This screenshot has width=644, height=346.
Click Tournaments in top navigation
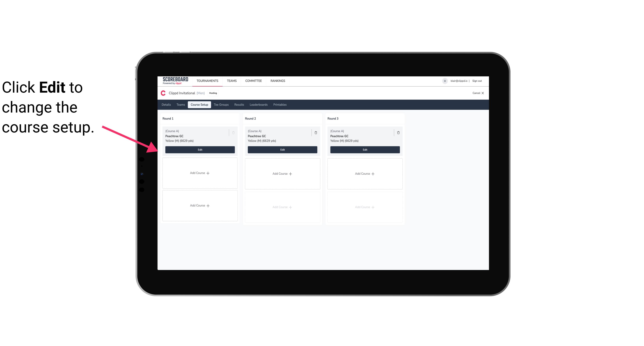coord(208,80)
